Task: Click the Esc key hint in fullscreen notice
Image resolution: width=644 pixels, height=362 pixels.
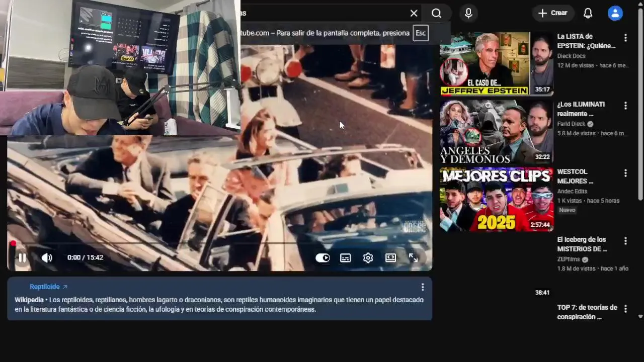Action: [421, 33]
